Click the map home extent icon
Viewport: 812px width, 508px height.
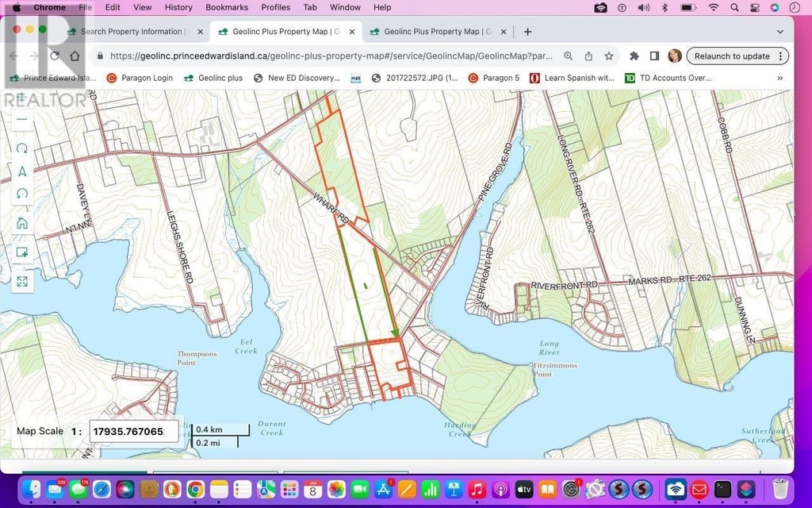(21, 223)
